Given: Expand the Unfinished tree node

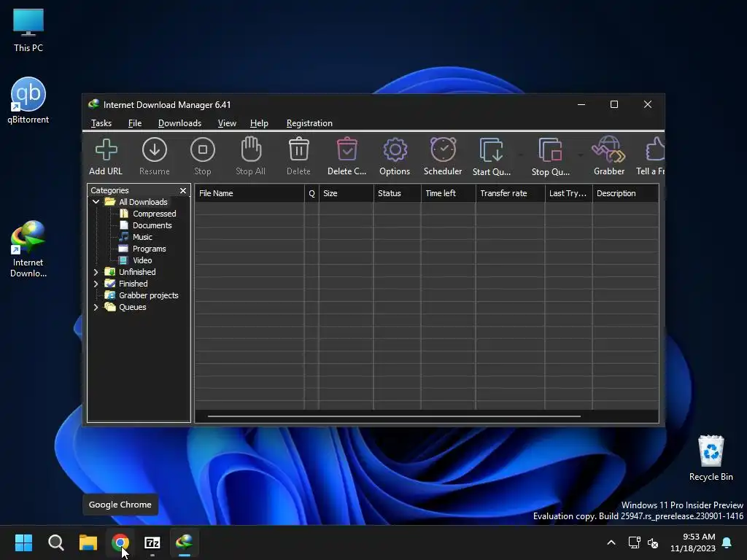Looking at the screenshot, I should (x=96, y=272).
